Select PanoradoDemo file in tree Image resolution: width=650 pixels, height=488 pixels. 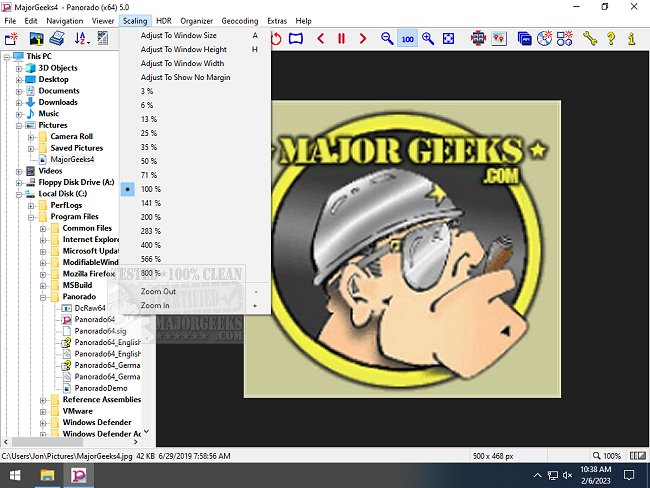click(101, 388)
